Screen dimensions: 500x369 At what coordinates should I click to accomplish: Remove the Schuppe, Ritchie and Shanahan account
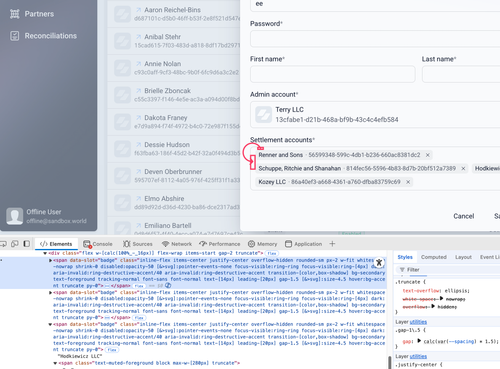pos(463,169)
